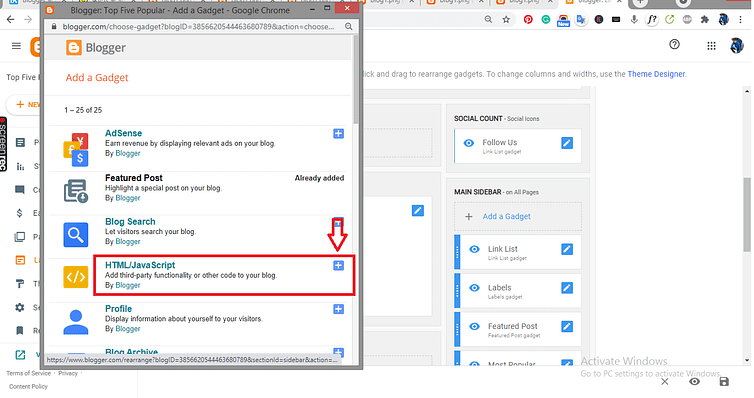Open the Chrome three-dot menu

(x=741, y=20)
